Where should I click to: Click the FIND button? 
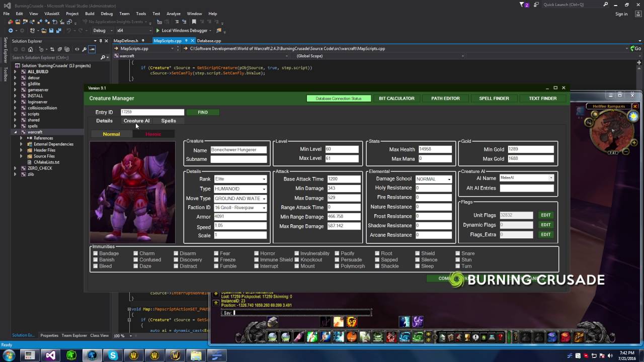[x=203, y=112]
